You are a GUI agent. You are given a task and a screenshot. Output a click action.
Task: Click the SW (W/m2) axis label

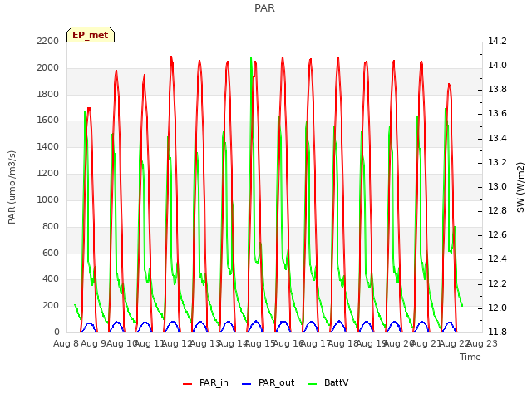point(520,187)
